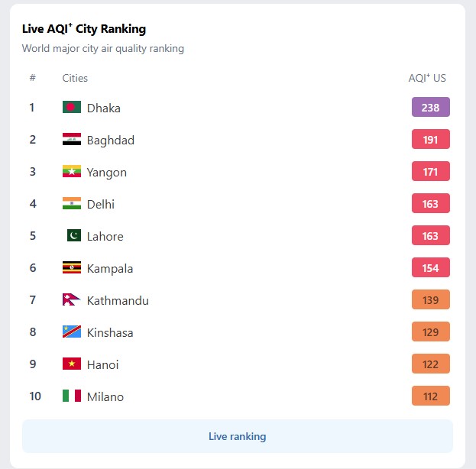
Task: Select the Myanmar flag icon for Yangon
Action: [x=72, y=171]
